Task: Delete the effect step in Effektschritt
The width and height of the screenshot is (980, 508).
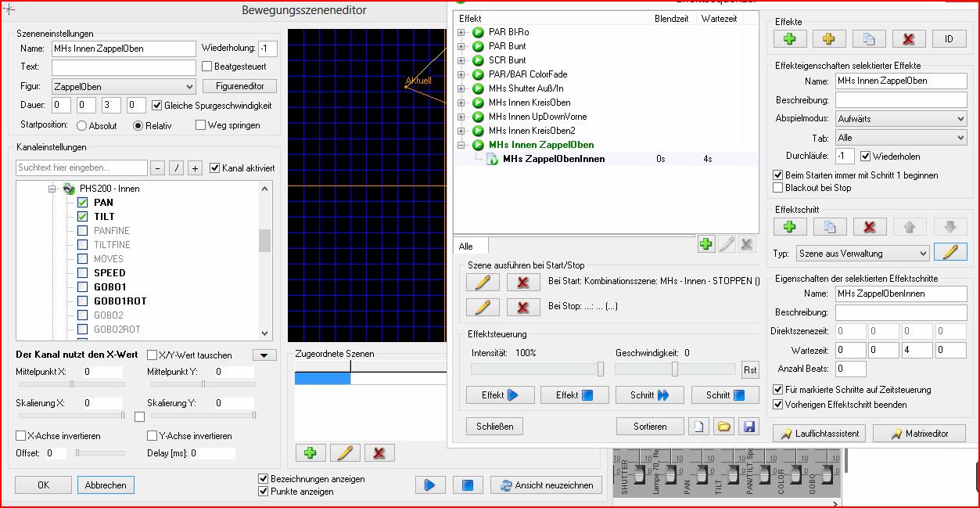Action: point(869,227)
